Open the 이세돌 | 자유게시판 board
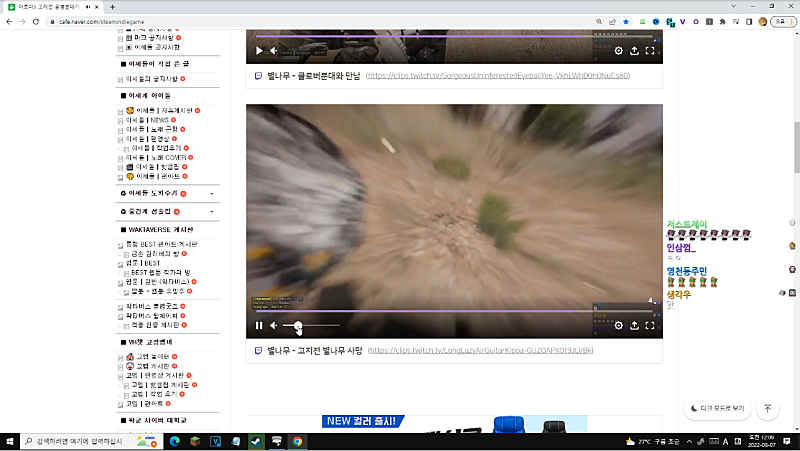This screenshot has width=800, height=451. pyautogui.click(x=164, y=110)
